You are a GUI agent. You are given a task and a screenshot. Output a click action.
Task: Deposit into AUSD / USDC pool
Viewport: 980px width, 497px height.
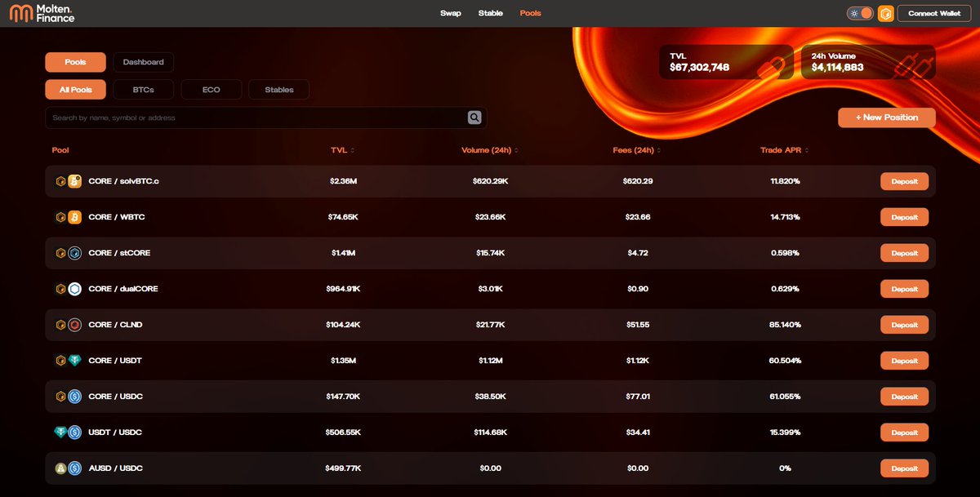(904, 468)
